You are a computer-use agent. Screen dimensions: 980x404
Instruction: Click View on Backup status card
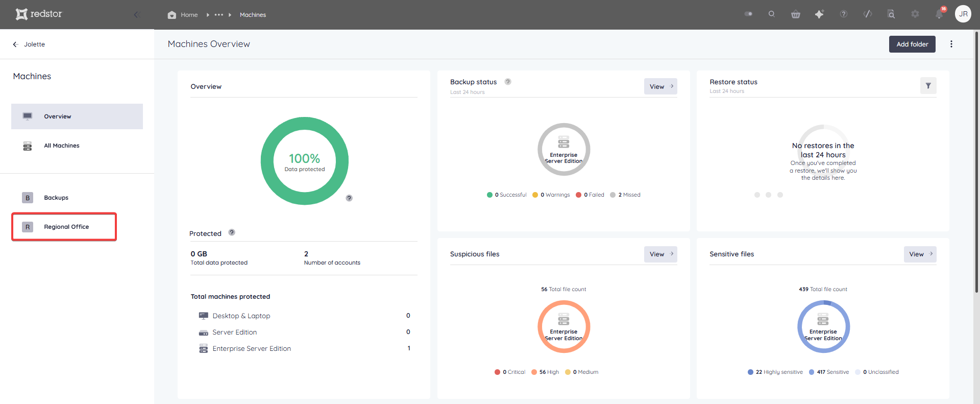(660, 86)
